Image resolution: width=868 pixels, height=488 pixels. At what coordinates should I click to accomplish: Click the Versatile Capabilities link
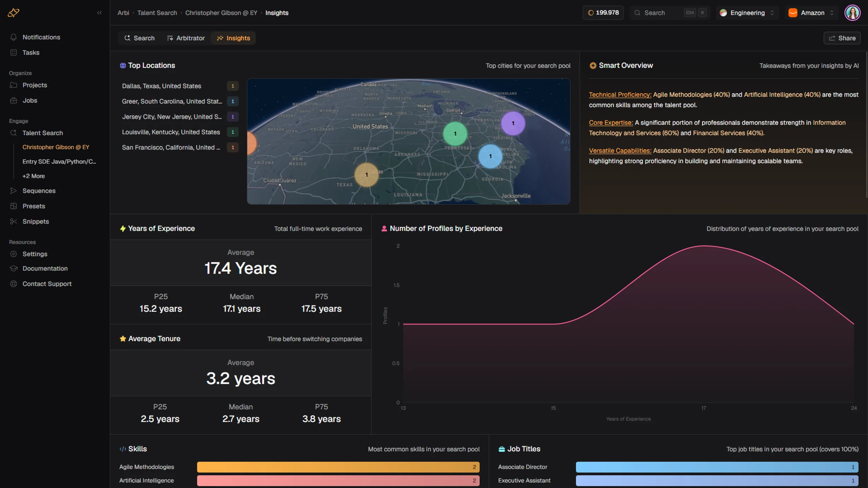click(620, 150)
